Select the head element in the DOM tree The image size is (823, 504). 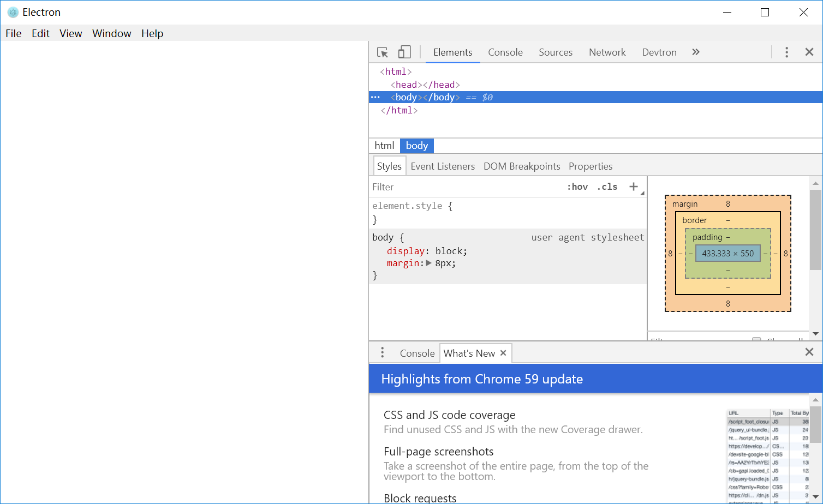[425, 85]
